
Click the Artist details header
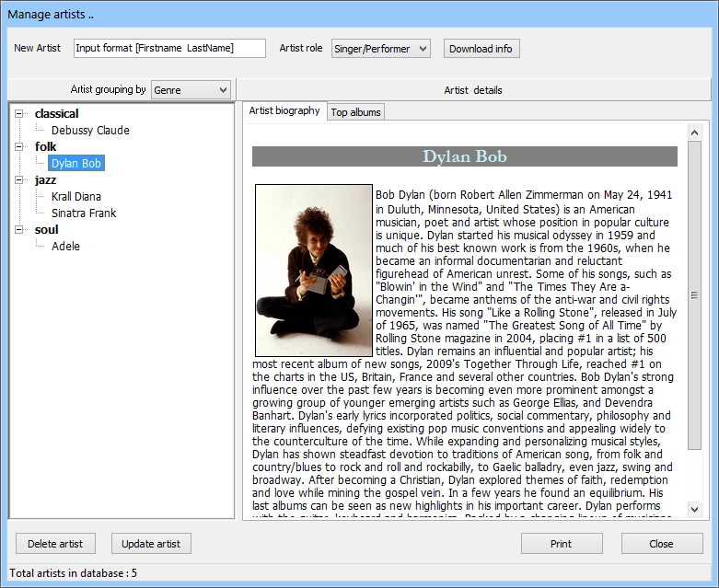[x=473, y=90]
